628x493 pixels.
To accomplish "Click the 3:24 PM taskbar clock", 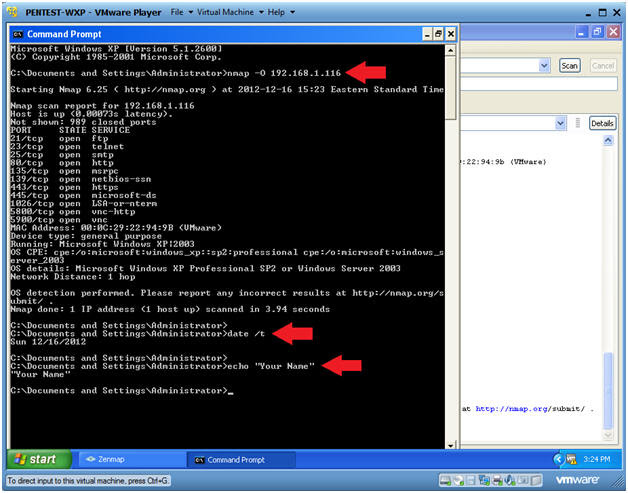I will pos(596,459).
